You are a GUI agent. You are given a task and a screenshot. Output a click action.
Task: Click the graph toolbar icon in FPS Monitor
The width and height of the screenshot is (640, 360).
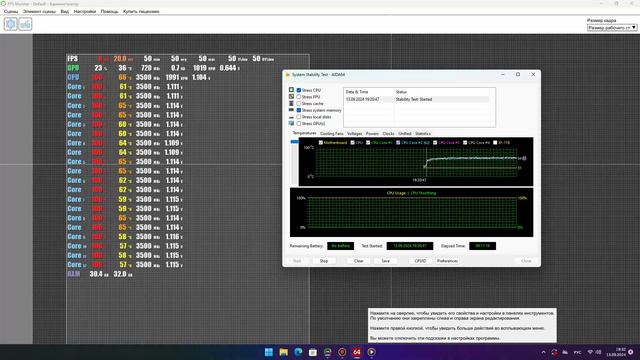25,24
